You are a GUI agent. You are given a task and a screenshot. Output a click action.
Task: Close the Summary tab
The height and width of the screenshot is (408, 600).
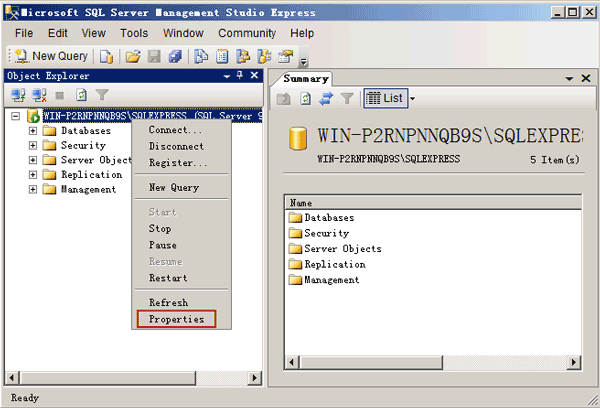click(586, 78)
